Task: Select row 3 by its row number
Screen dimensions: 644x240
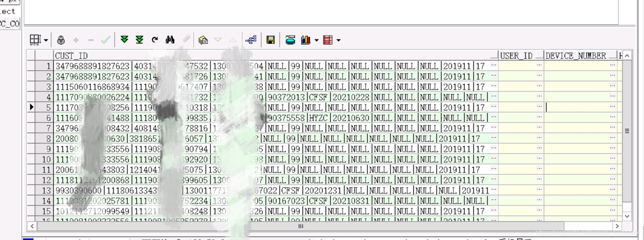Action: [44, 87]
